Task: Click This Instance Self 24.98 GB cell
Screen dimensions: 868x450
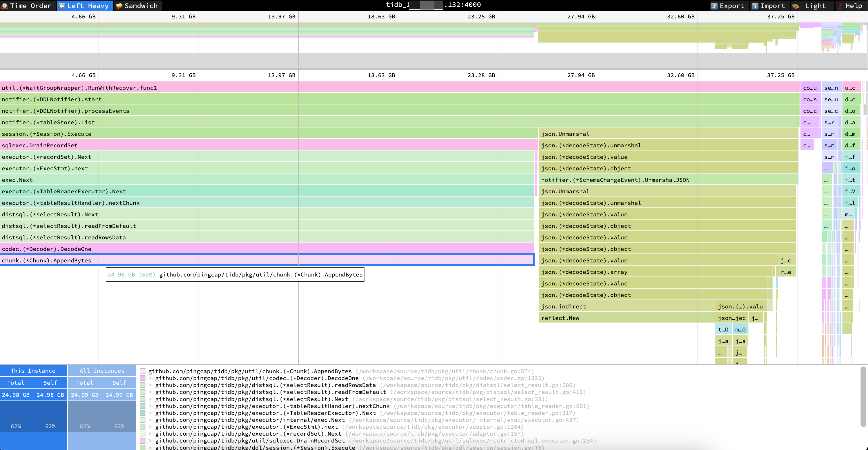Action: coord(50,395)
